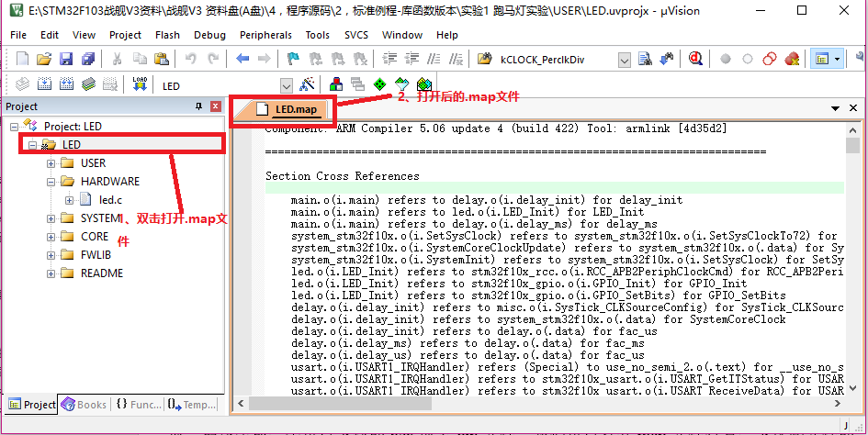
Task: Save the current file using floppy icon
Action: [66, 59]
